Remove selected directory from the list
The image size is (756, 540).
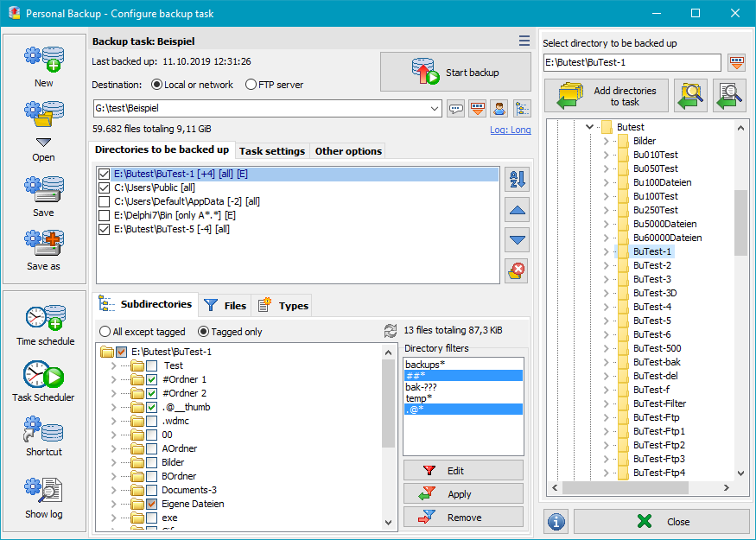[x=517, y=270]
